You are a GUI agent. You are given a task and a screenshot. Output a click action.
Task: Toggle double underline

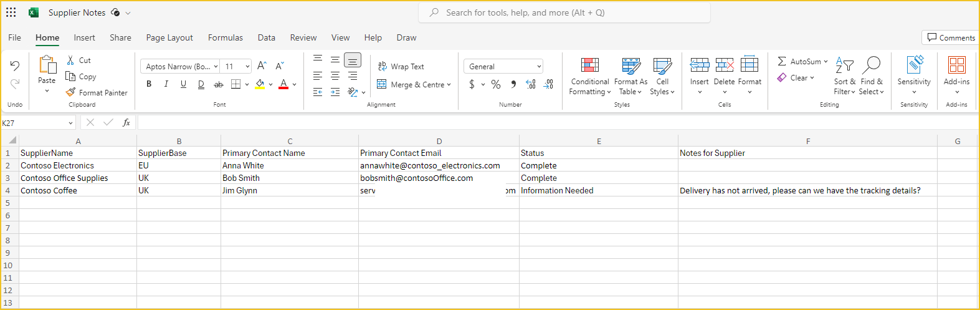tap(201, 84)
